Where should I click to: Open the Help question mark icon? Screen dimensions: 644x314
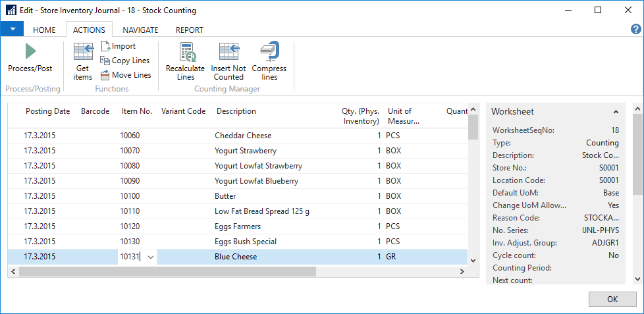(x=635, y=29)
